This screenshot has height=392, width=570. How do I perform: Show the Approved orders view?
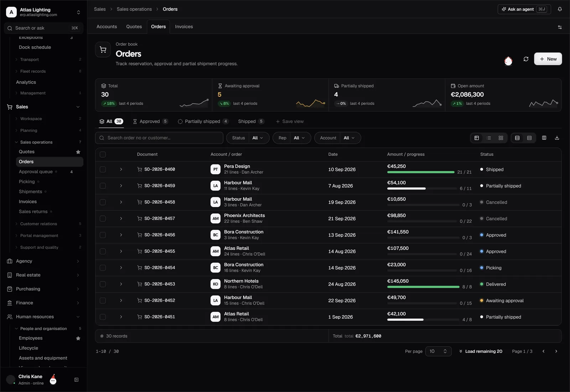pyautogui.click(x=150, y=122)
